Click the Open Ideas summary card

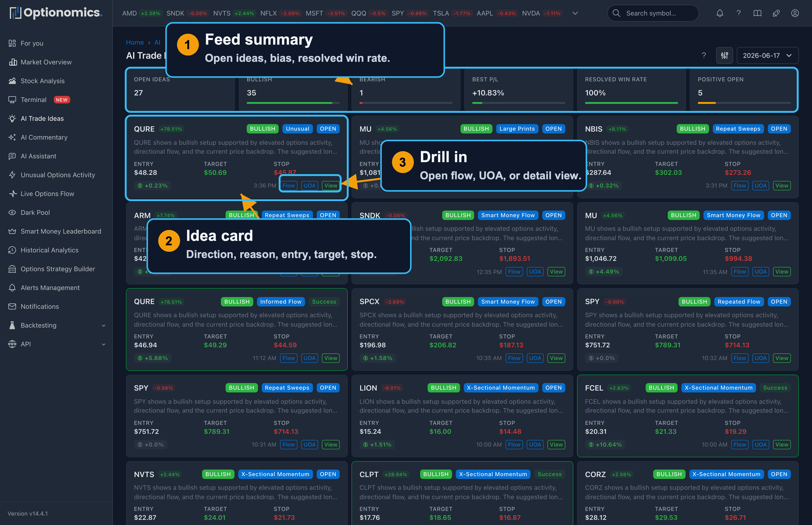tap(180, 90)
